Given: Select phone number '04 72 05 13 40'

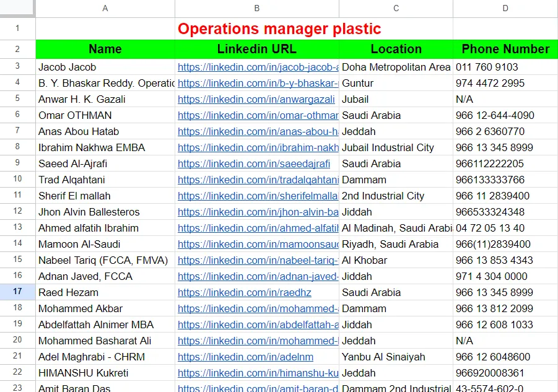Looking at the screenshot, I should tap(505, 228).
